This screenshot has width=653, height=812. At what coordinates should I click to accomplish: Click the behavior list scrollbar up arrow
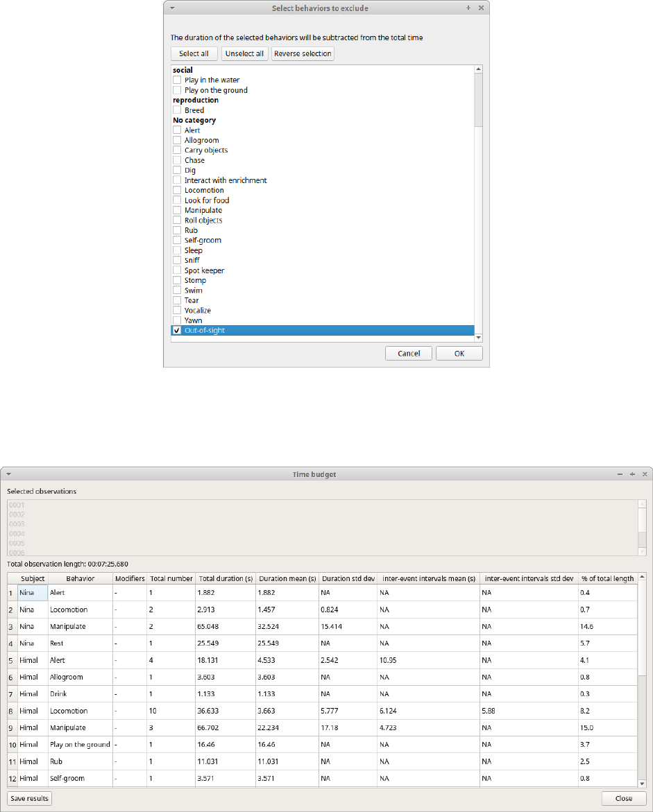(x=478, y=69)
